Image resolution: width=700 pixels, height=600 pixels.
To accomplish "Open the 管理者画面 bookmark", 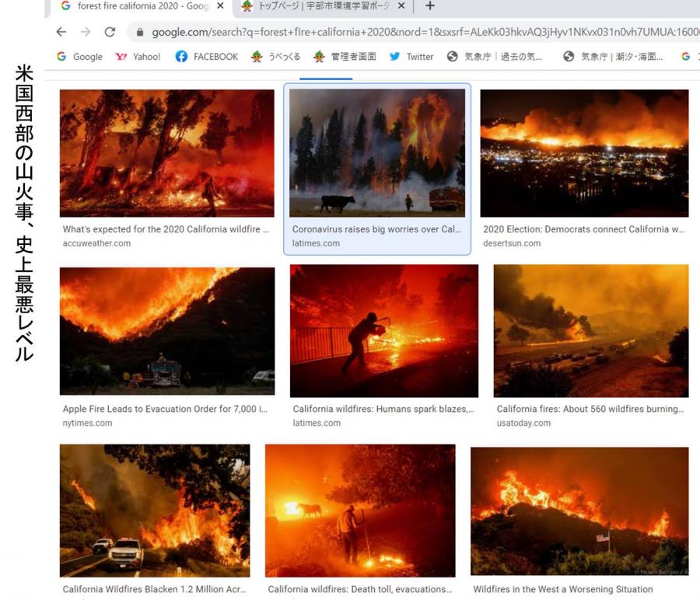I will (x=345, y=57).
